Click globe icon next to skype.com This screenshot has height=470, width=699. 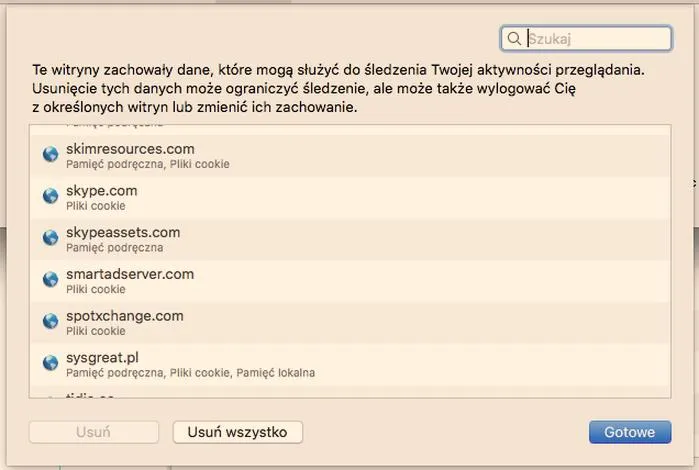click(x=50, y=196)
